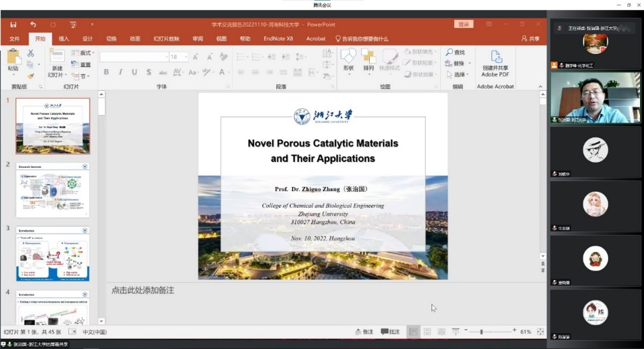644x349 pixels.
Task: Click the 登录 sign-in button
Action: click(463, 24)
